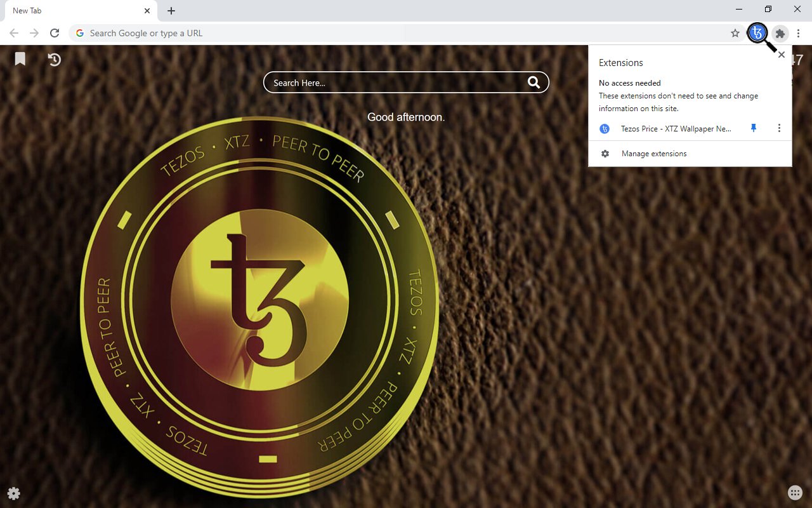Open the page settings gear at bottom left
Viewport: 812px width, 508px height.
(x=13, y=493)
